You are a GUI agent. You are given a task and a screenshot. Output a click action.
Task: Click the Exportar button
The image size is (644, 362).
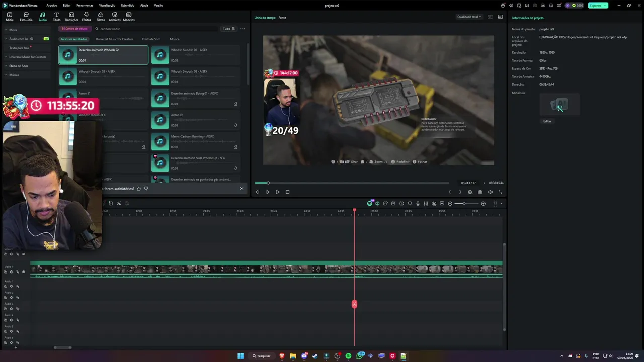point(598,5)
